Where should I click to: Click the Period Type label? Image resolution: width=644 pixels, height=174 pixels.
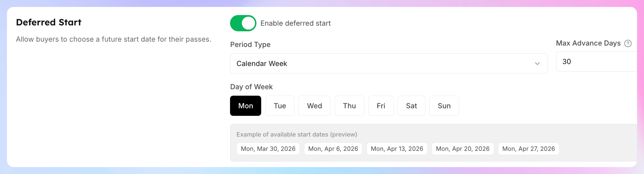tap(250, 45)
